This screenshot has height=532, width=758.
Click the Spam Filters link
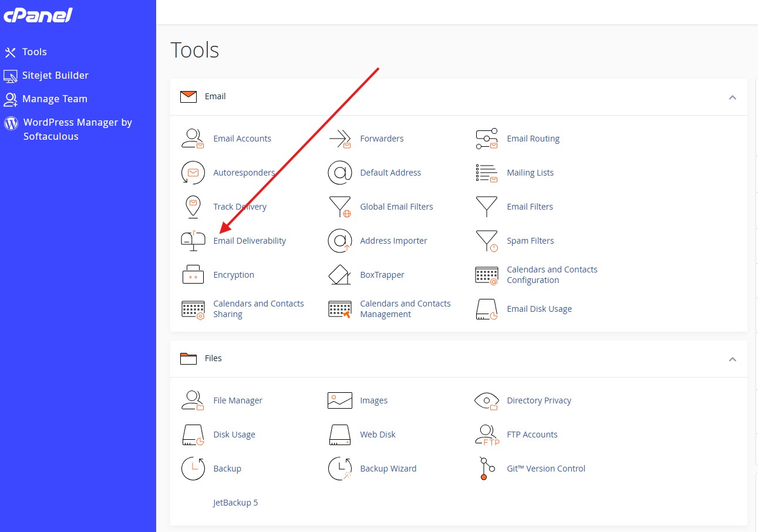coord(530,241)
